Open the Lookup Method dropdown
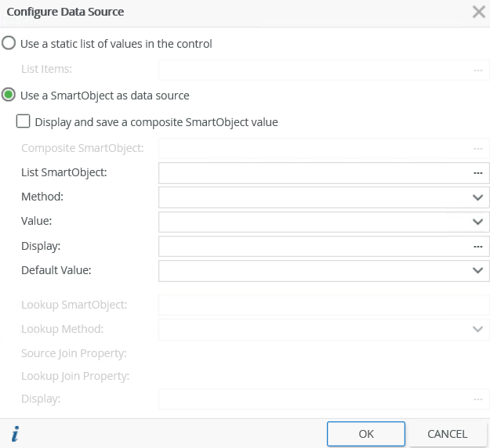Screen dimensions: 490x448 pos(479,329)
